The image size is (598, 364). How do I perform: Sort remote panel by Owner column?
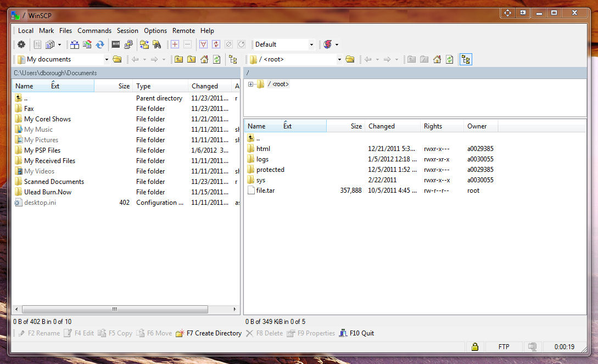point(481,126)
